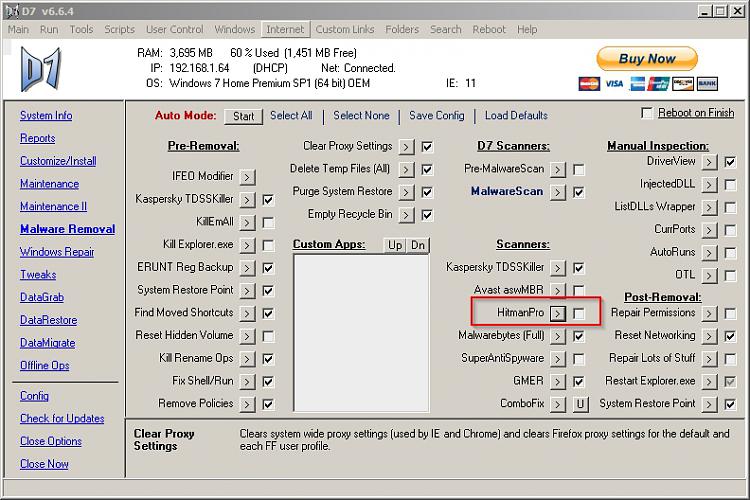Open DataGrab sidebar link

coord(42,297)
